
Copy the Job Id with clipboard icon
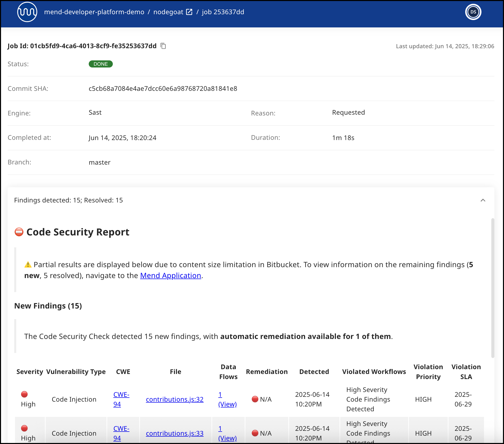[x=163, y=46]
